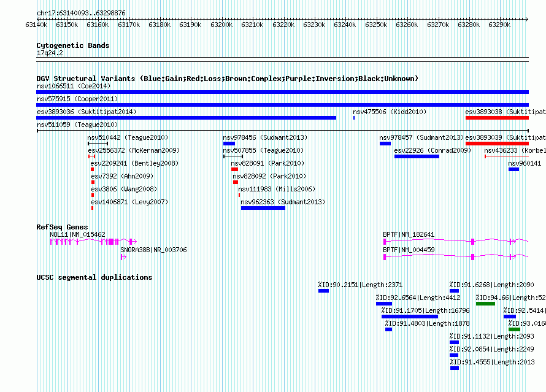Click the nsv960141 variant label
Viewport: 546px width, 392px height.
[x=525, y=163]
